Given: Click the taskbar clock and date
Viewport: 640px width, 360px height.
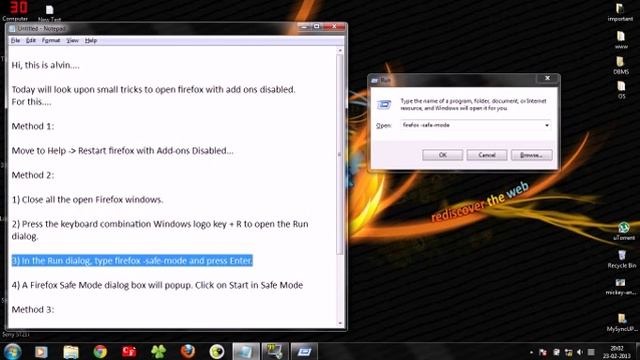Looking at the screenshot, I should 617,352.
